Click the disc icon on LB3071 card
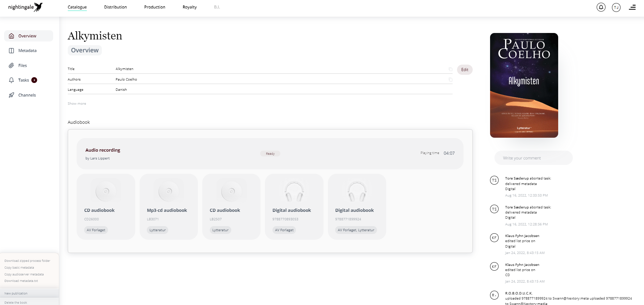The height and width of the screenshot is (305, 644). click(168, 191)
